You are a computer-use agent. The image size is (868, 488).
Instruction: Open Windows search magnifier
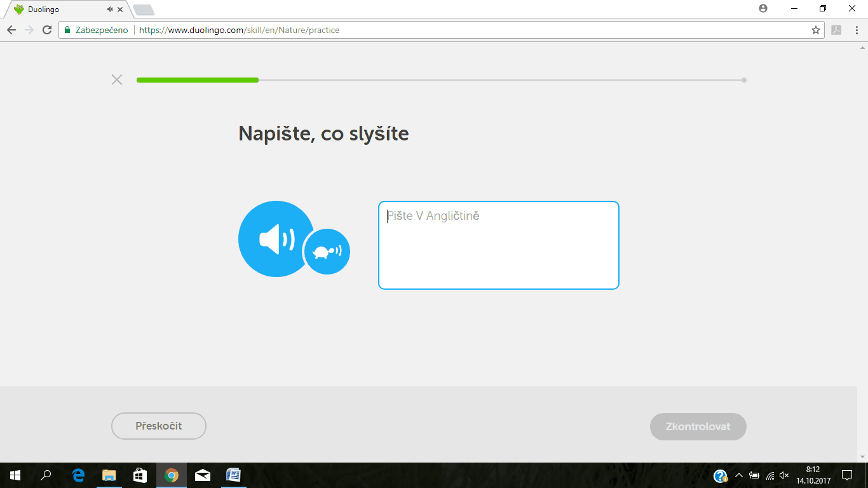(x=46, y=475)
